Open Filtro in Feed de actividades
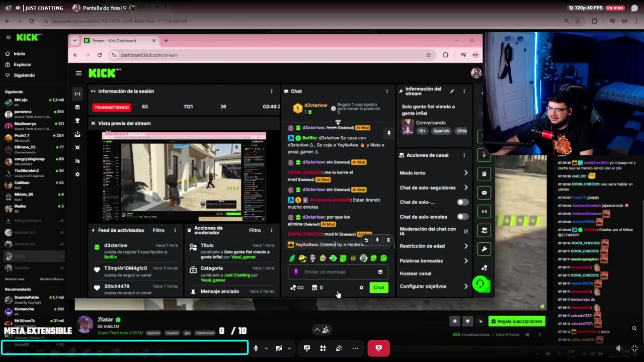Image resolution: width=644 pixels, height=362 pixels. point(158,230)
